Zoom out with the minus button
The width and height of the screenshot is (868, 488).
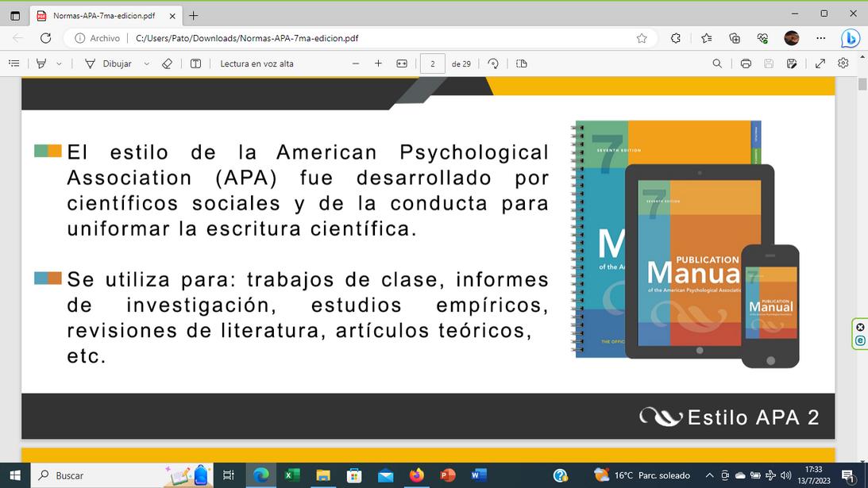[x=356, y=63]
